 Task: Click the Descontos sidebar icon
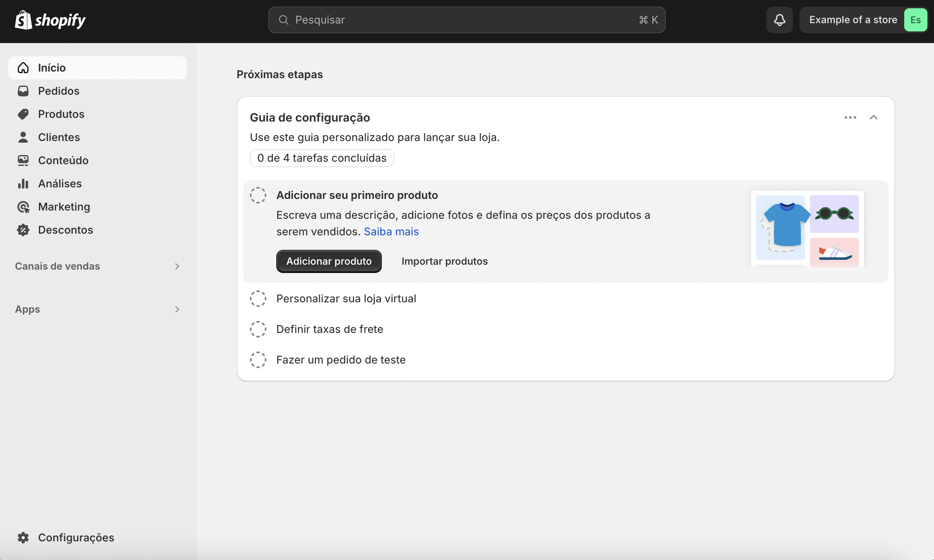pyautogui.click(x=23, y=229)
